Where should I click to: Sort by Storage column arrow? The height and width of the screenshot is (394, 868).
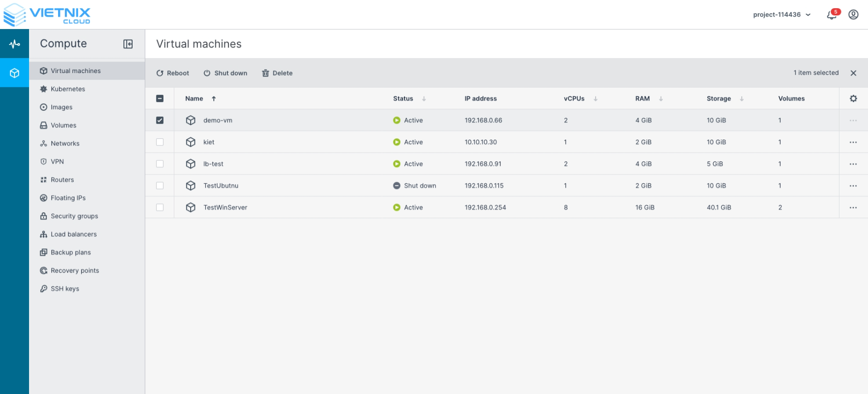tap(742, 99)
